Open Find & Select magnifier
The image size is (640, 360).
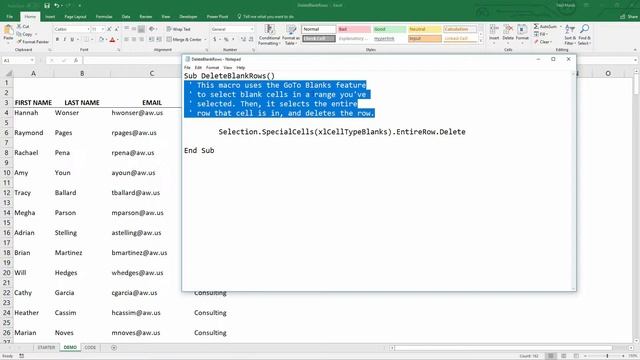(584, 35)
